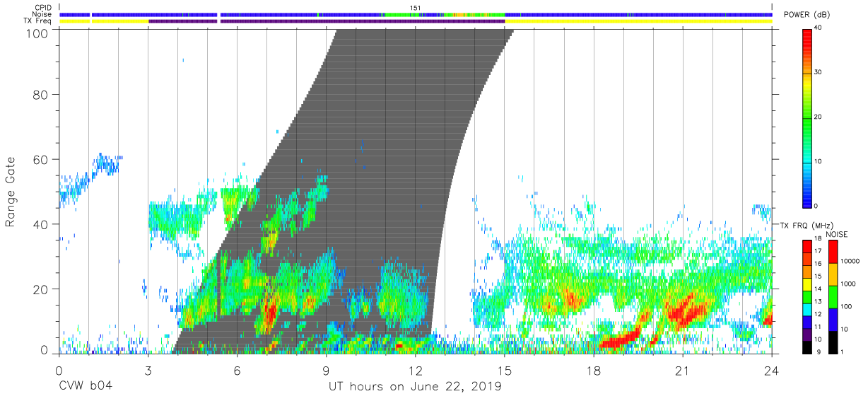Click the CPID value 151
Viewport: 868px width, 401px height.
(x=416, y=8)
